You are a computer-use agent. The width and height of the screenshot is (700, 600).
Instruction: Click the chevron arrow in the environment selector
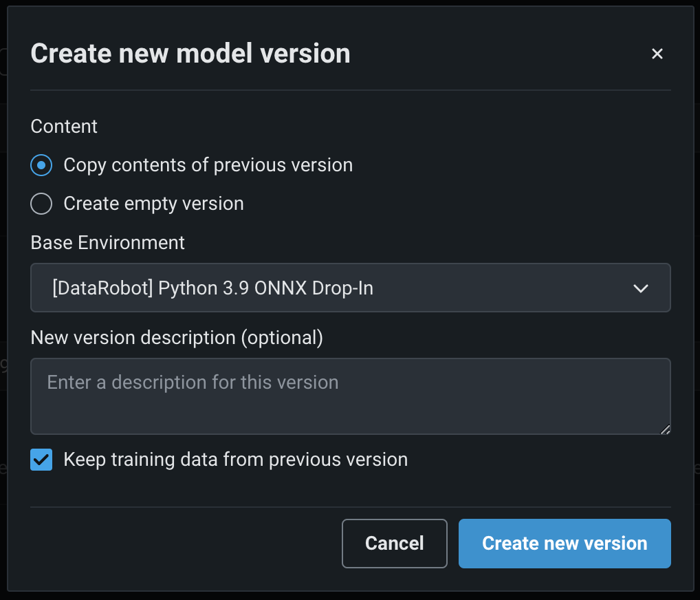click(641, 288)
